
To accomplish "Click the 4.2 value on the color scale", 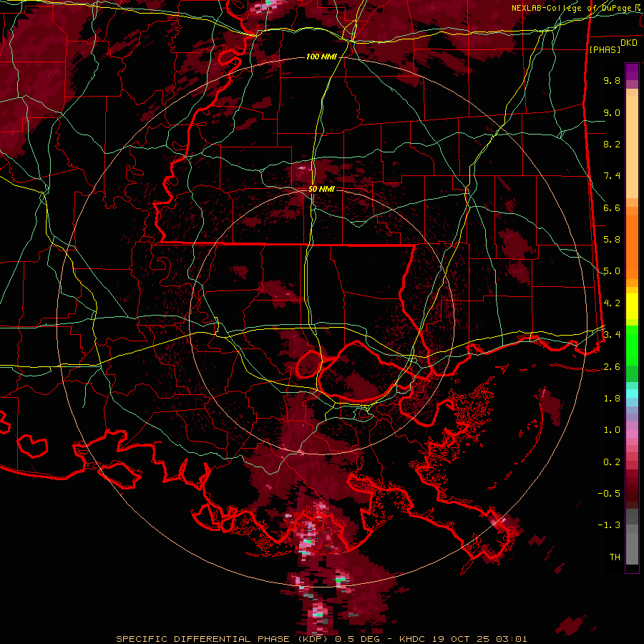I will pos(612,303).
